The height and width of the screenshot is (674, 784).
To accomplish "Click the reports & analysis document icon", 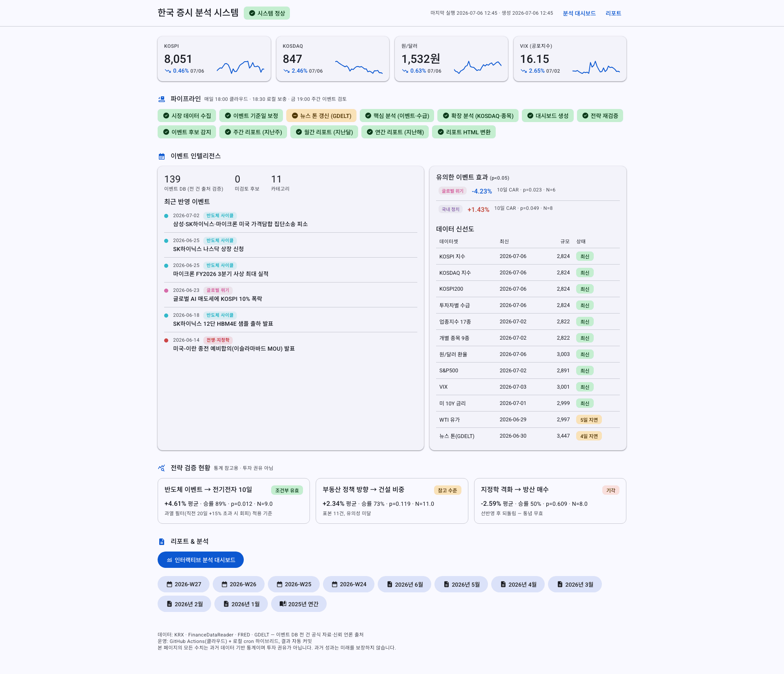I will coord(162,542).
